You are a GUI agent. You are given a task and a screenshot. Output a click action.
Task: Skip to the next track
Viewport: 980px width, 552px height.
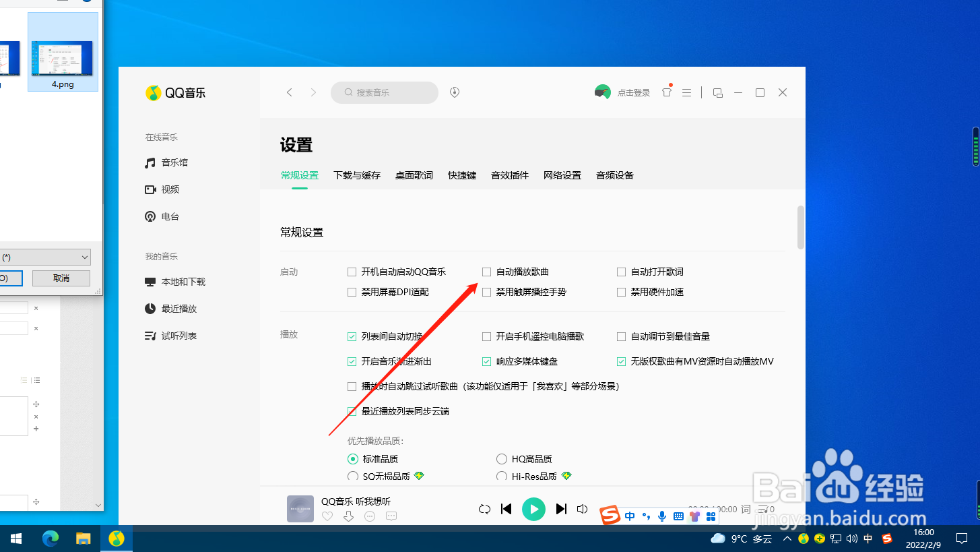point(561,509)
